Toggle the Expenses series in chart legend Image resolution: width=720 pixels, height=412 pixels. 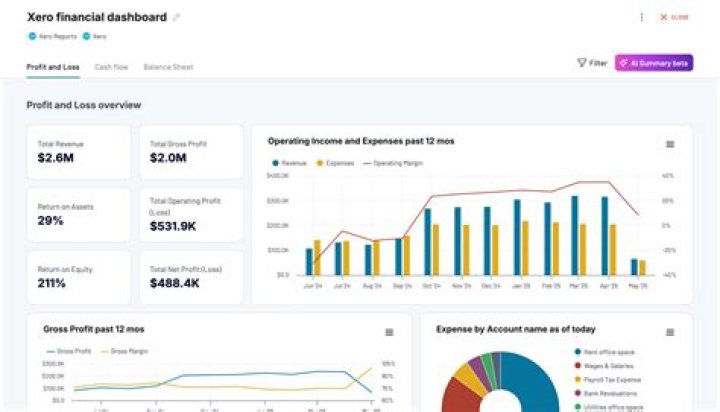pos(335,163)
